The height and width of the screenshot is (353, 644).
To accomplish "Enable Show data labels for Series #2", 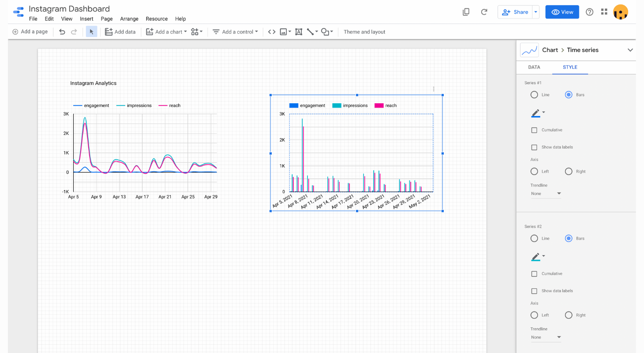I will tap(534, 291).
